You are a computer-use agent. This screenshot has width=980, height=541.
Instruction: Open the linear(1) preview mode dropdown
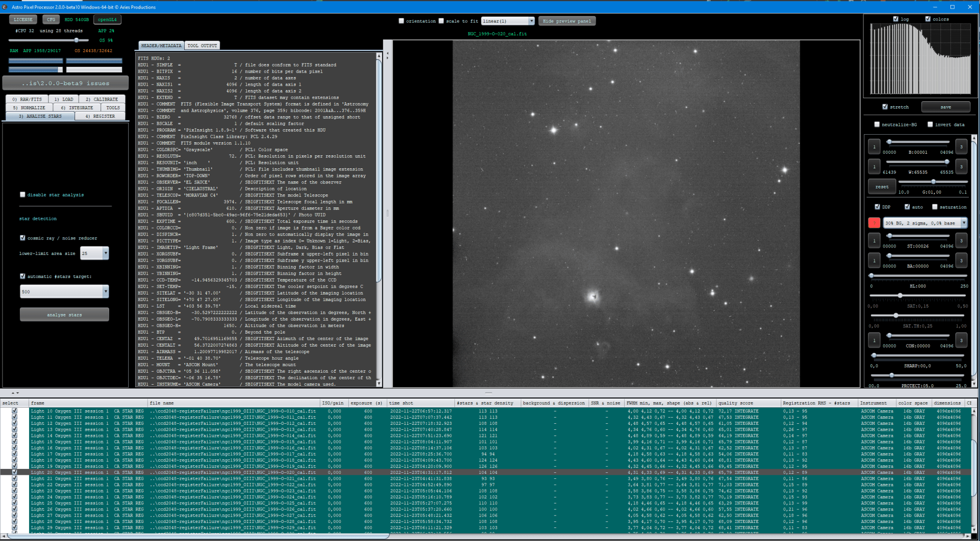tap(508, 21)
